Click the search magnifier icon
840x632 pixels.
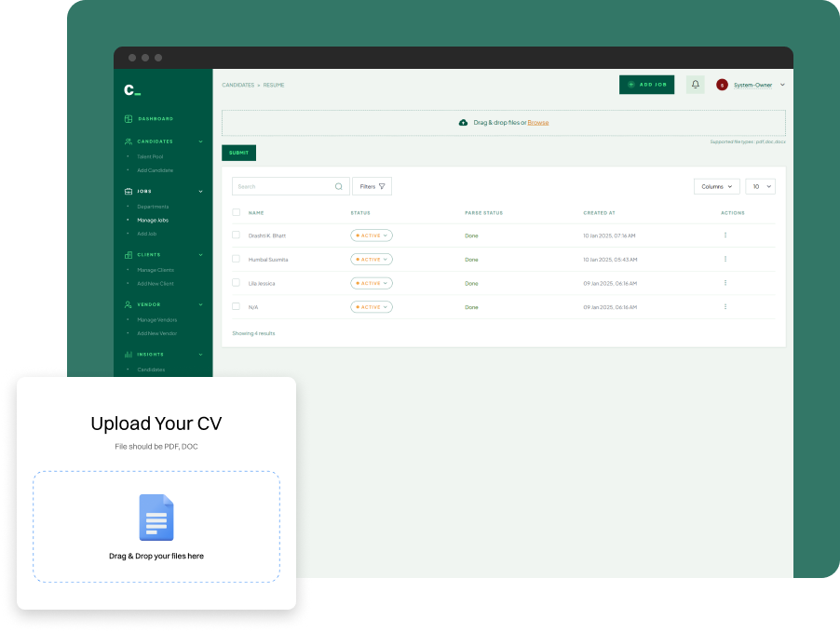pyautogui.click(x=339, y=187)
